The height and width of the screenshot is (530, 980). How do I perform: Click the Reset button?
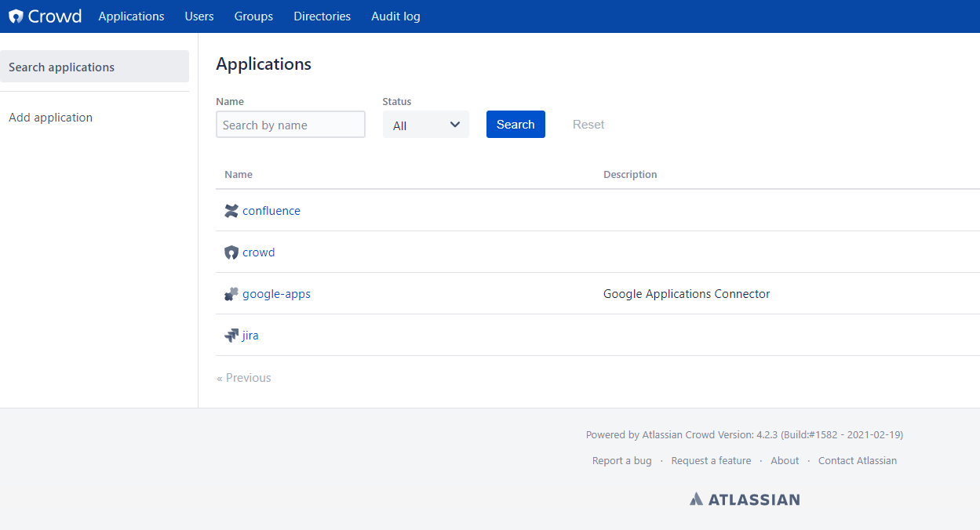[x=588, y=124]
